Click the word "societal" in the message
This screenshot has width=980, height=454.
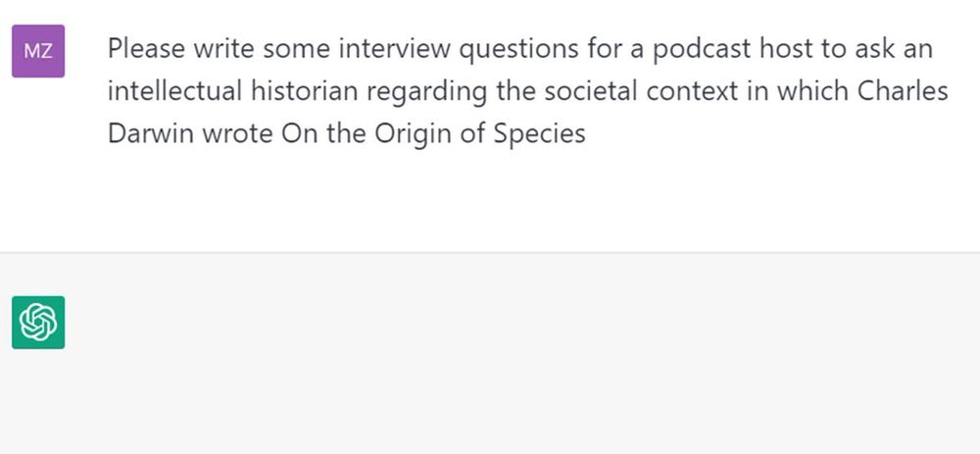590,91
